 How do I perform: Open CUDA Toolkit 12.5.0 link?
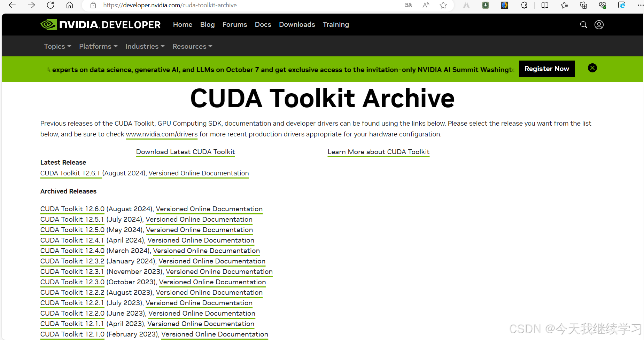[72, 230]
